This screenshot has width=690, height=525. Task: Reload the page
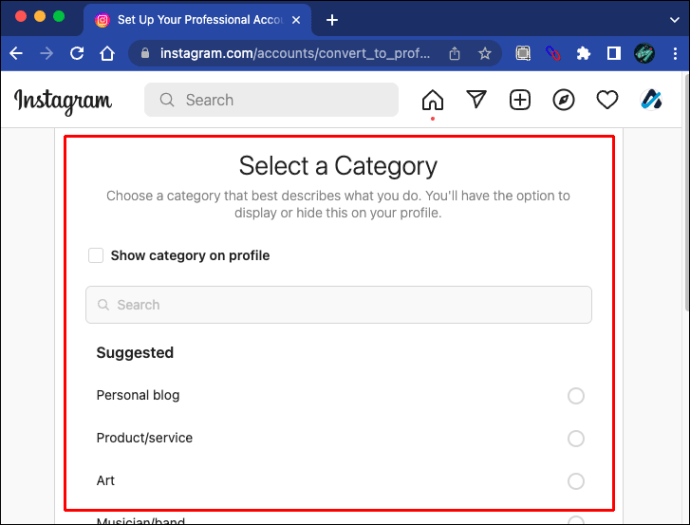77,54
